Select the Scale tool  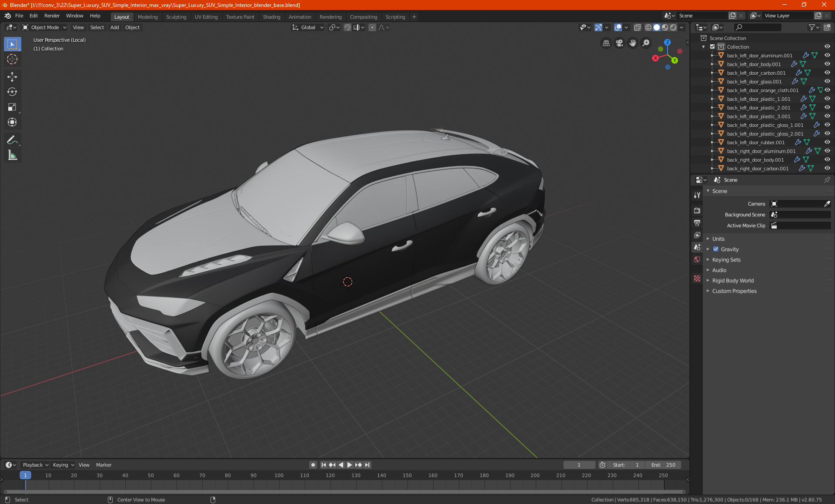(x=12, y=107)
